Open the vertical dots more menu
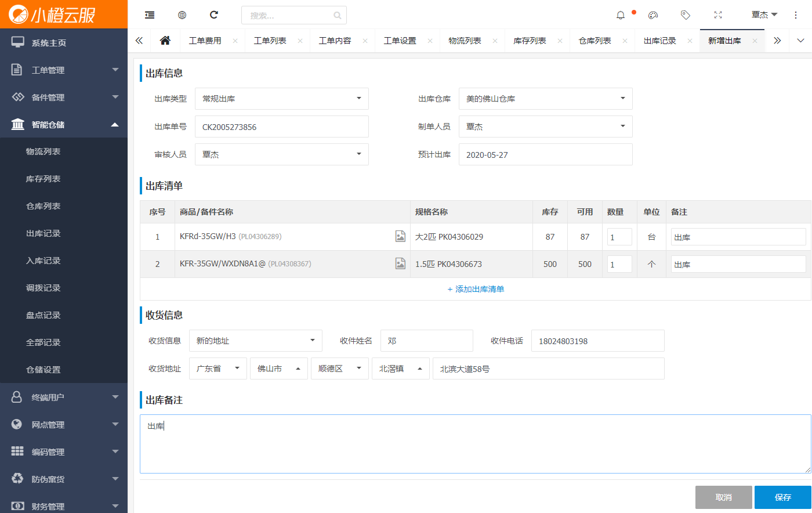The image size is (812, 513). point(796,15)
